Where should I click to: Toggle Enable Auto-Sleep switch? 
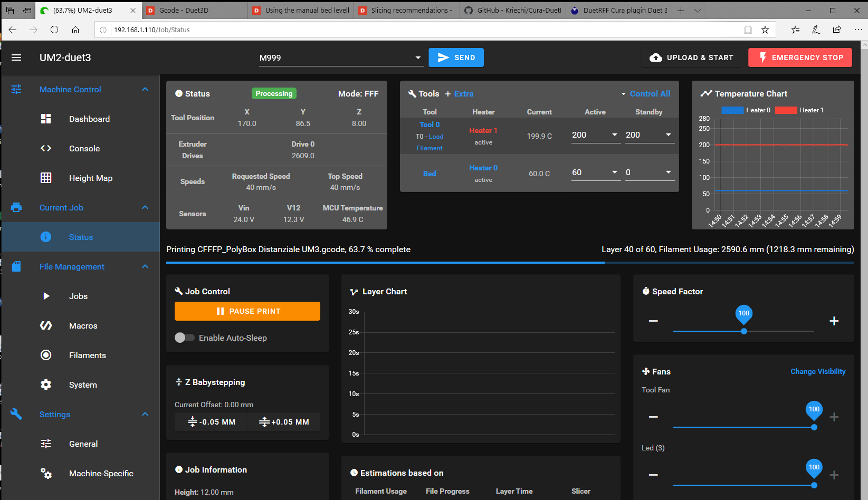tap(185, 338)
